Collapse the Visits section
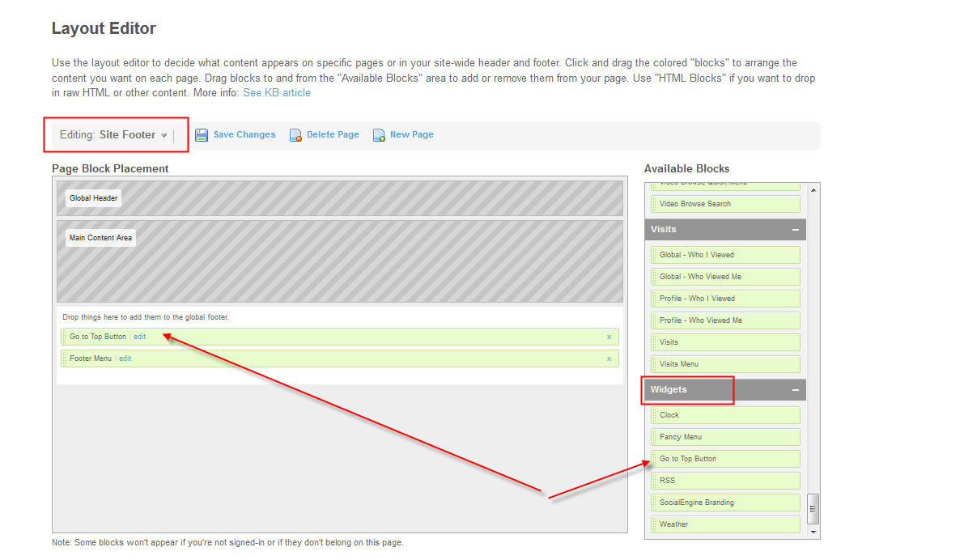This screenshot has width=964, height=560. click(795, 230)
